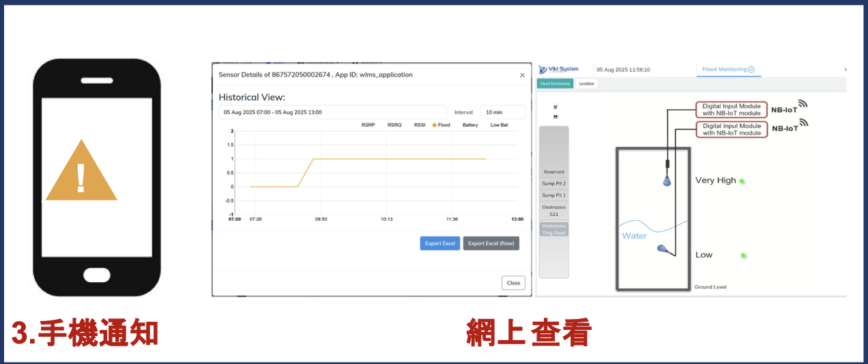The image size is (868, 364).
Task: Tap the phone's home button
Action: [x=97, y=275]
